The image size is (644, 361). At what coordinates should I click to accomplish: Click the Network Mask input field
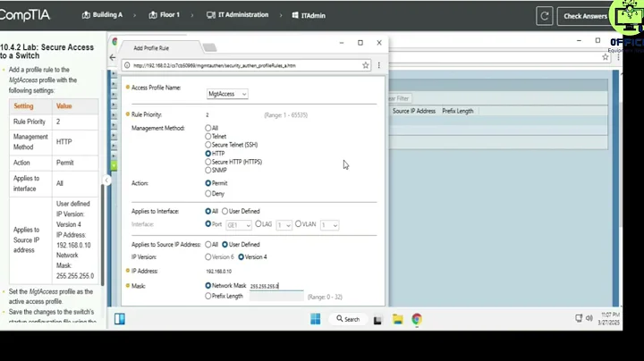point(276,286)
